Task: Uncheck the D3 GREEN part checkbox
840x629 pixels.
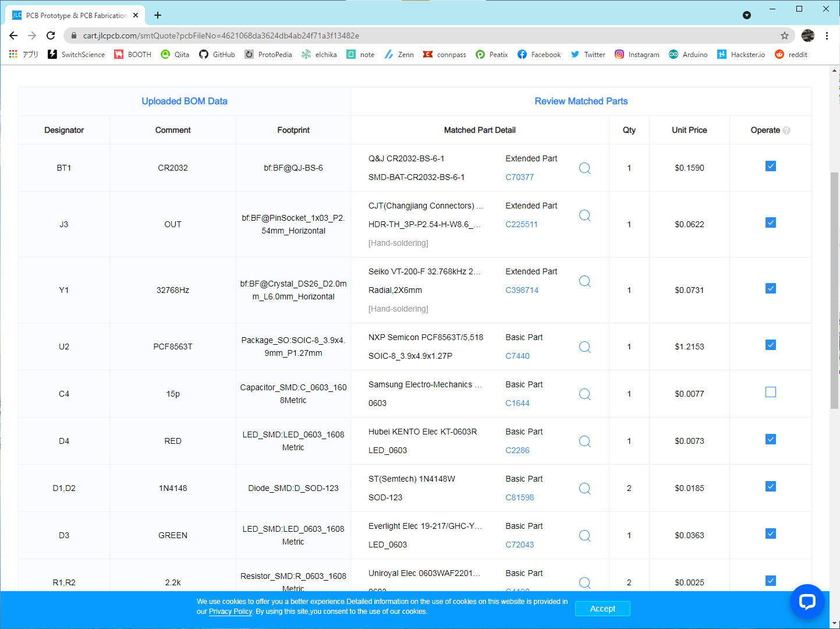Action: click(771, 533)
